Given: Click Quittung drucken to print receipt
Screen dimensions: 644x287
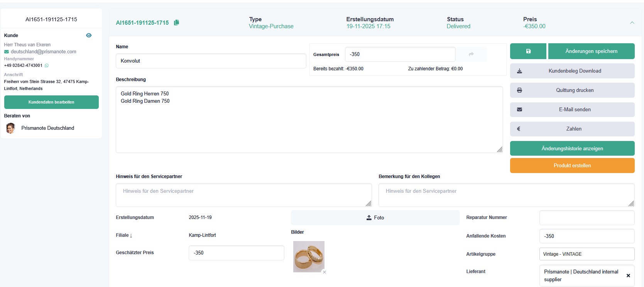Looking at the screenshot, I should [x=572, y=90].
